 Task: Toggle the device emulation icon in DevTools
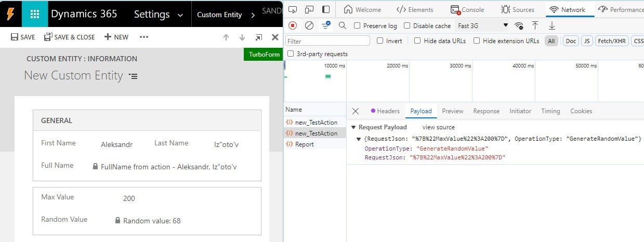point(309,9)
